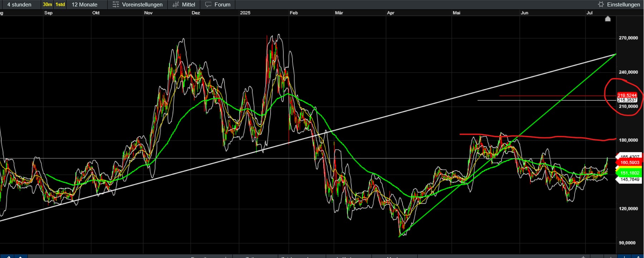This screenshot has width=644, height=258.
Task: Click the 240,0000 price axis label
Action: pos(629,72)
